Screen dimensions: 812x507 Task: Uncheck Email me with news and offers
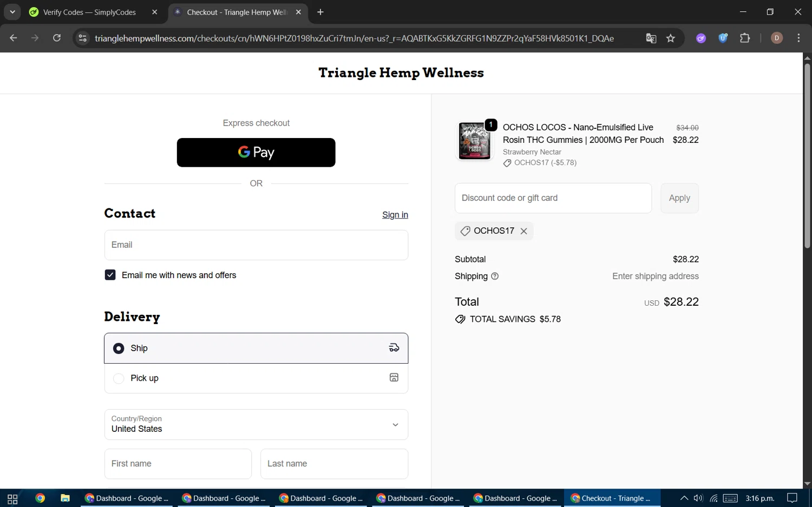tap(110, 275)
